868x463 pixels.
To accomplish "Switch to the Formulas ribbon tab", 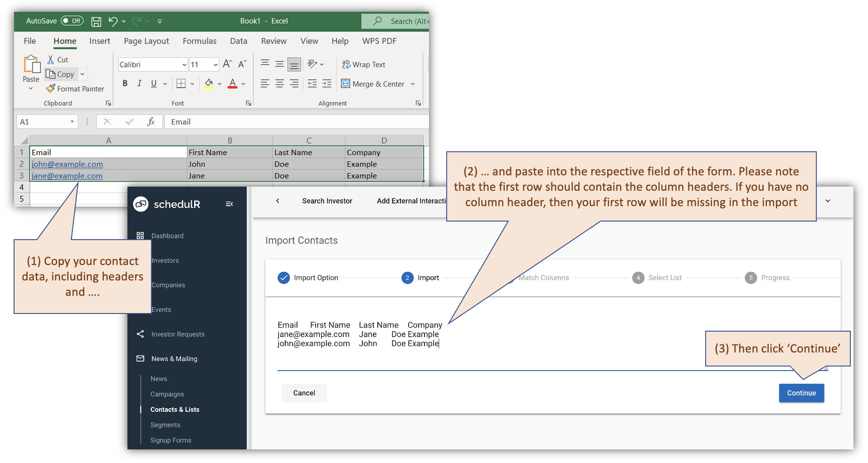I will point(199,41).
